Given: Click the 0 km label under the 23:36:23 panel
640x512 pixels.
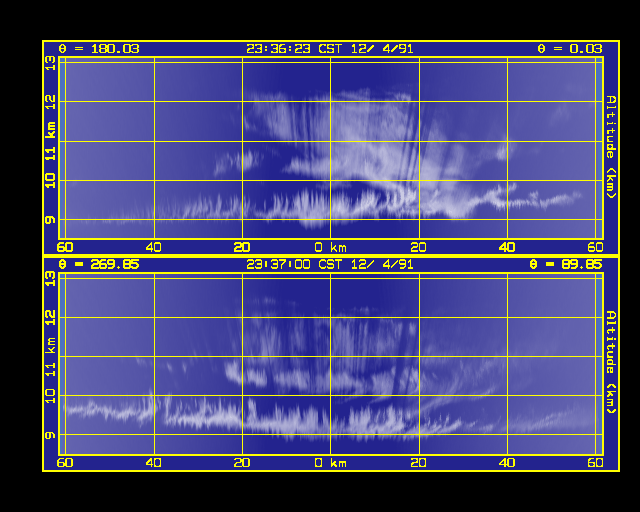Looking at the screenshot, I should pos(331,247).
